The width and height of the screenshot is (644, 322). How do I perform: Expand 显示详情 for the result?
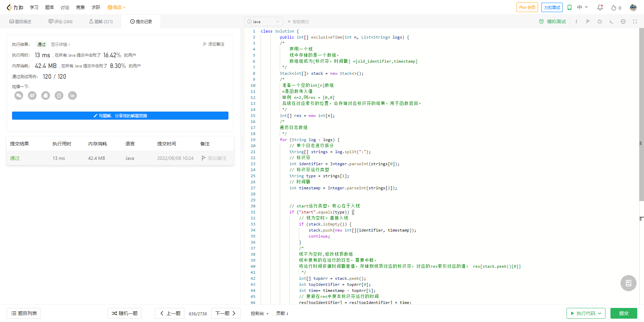[60, 44]
